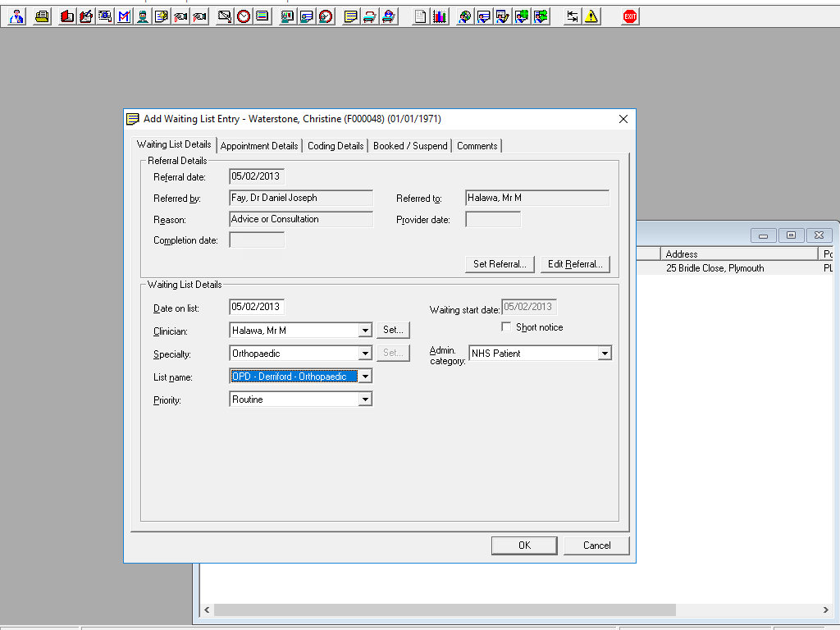Click the coloured striped list icon
Screen dimensions: 840x630
pos(262,16)
